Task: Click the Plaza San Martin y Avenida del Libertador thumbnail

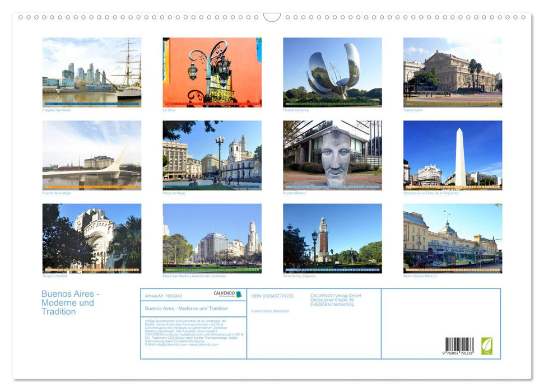Action: (x=212, y=240)
